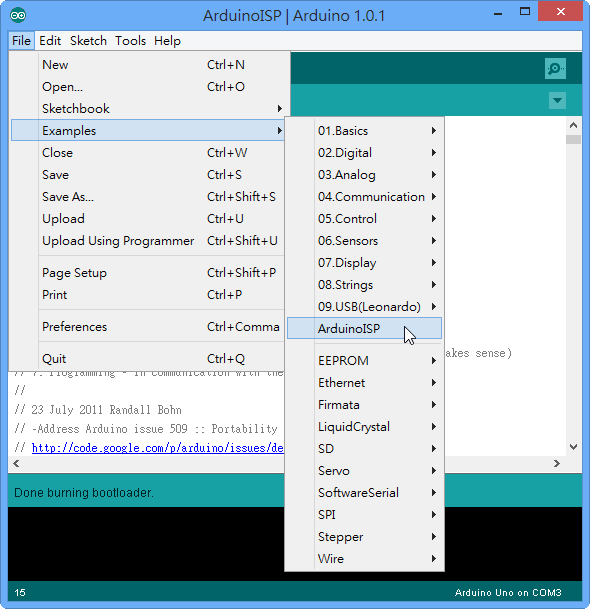
Task: Expand the Firmata library examples
Action: pyautogui.click(x=364, y=405)
